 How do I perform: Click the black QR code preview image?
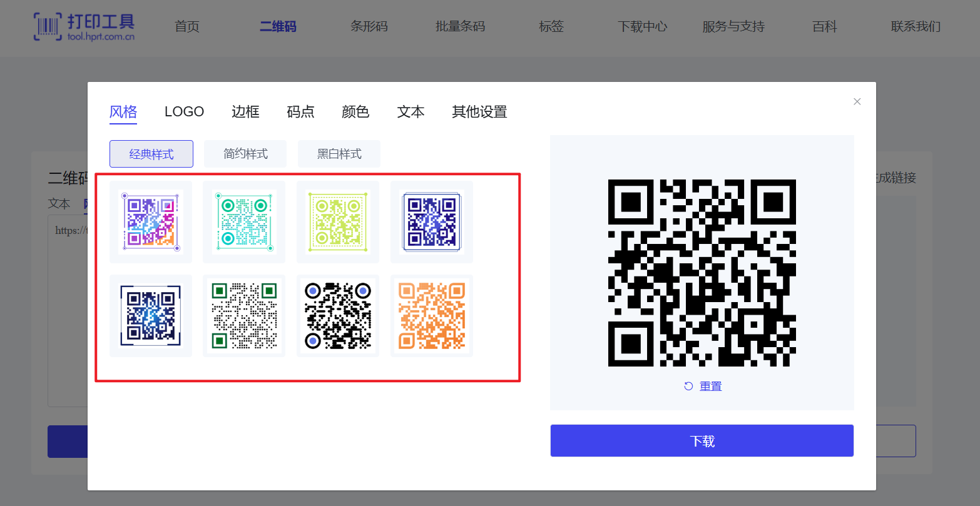coord(702,273)
